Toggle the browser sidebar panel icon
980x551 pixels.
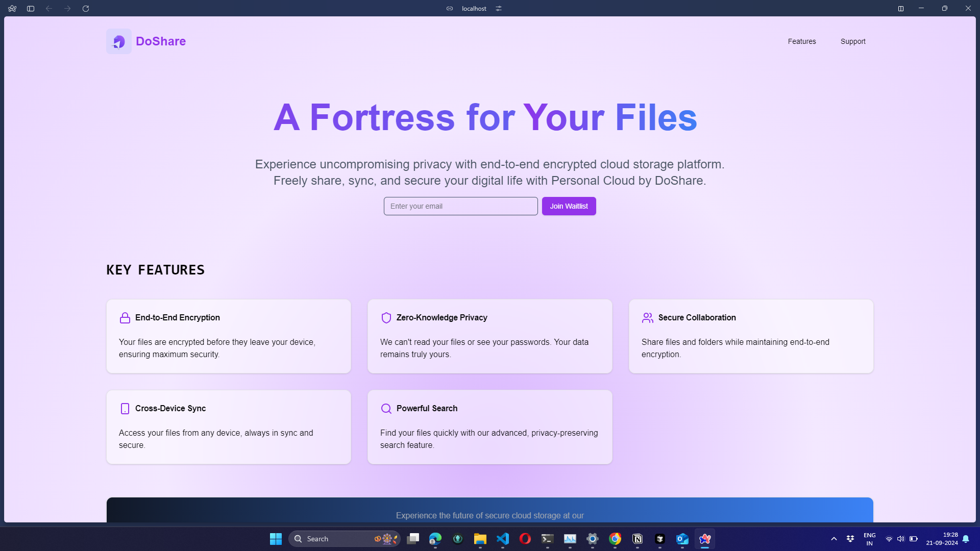31,9
